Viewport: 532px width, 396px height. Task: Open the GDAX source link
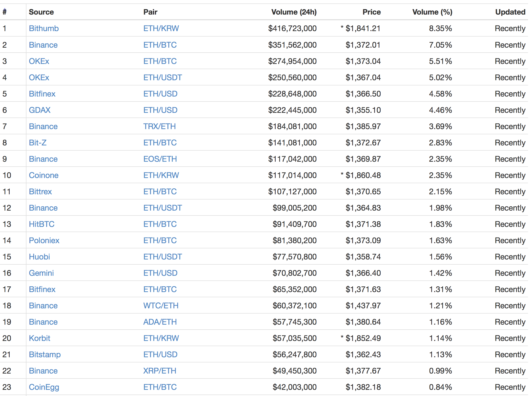[x=40, y=110]
